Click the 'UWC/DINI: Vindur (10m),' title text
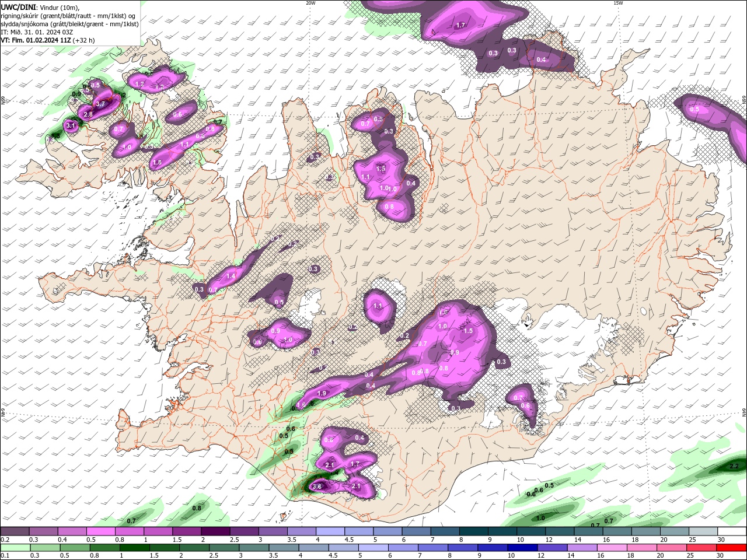747x560 pixels. click(40, 6)
